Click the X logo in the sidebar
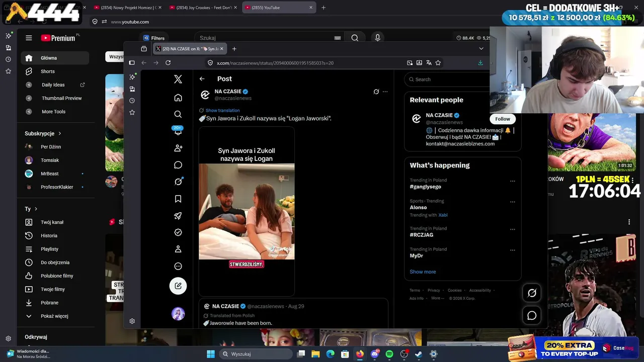The height and width of the screenshot is (362, 644). (178, 79)
